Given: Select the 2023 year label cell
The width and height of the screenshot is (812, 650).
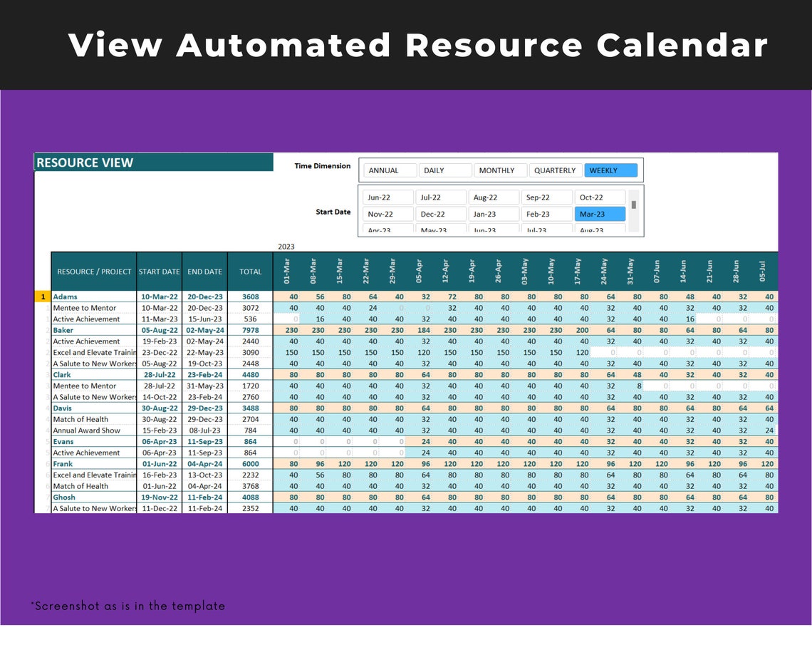Looking at the screenshot, I should tap(286, 247).
